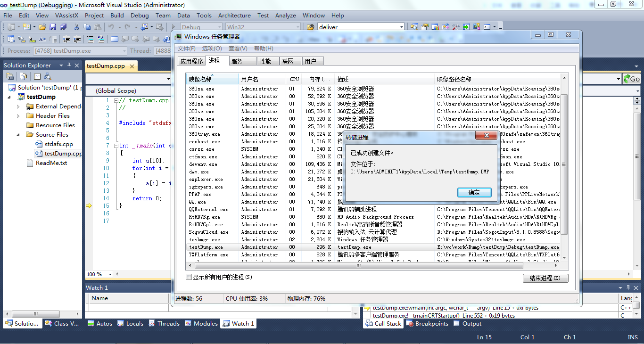Click Show All Files icon in Solution Explorer
Image resolution: width=644 pixels, height=344 pixels.
point(23,76)
